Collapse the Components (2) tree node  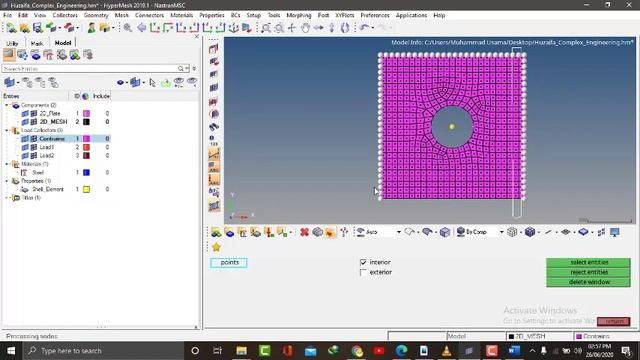click(7, 105)
